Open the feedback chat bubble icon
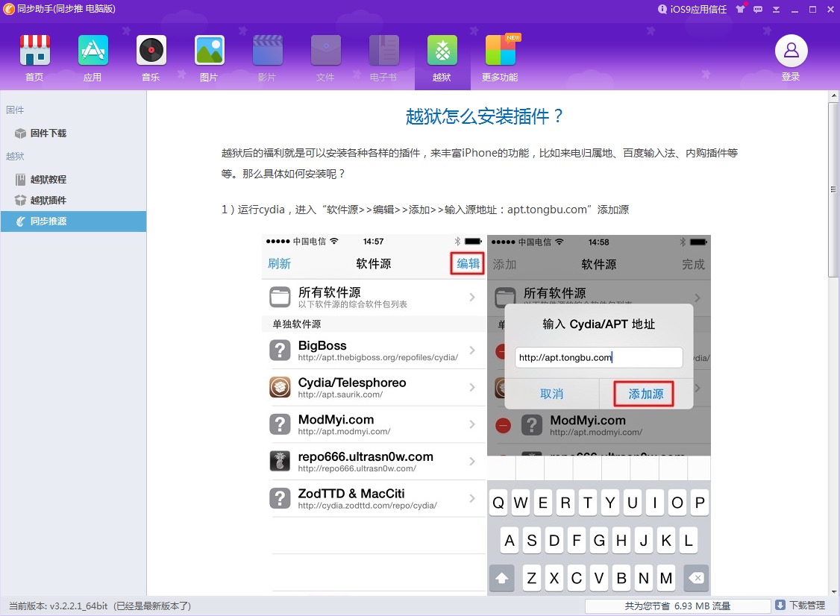Viewport: 840px width, 616px height. point(758,9)
